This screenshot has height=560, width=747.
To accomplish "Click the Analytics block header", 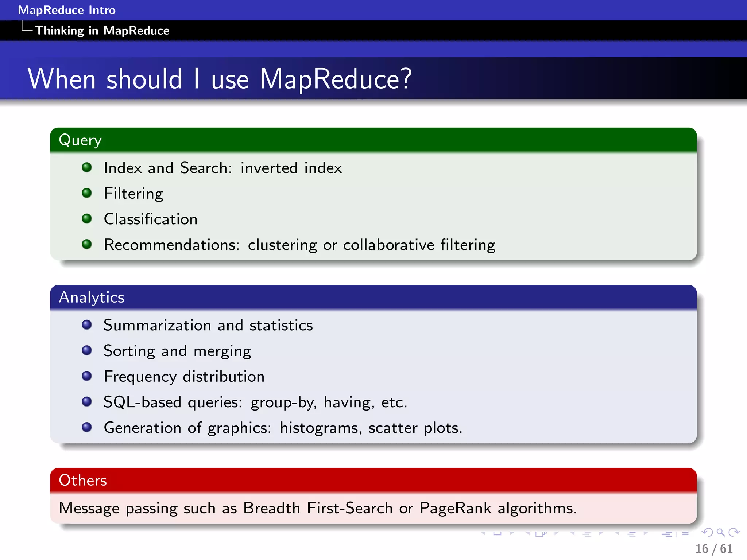I will point(373,297).
